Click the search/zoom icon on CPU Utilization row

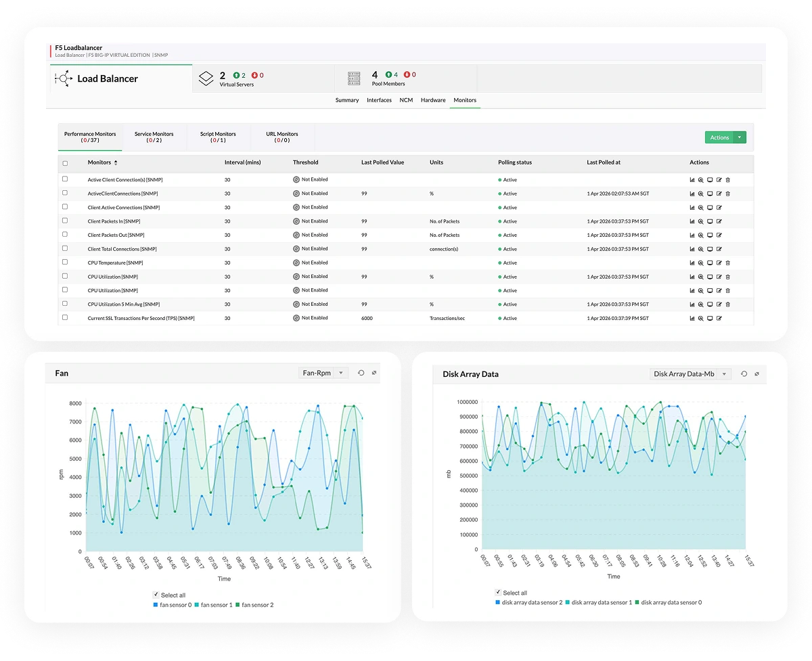click(700, 277)
